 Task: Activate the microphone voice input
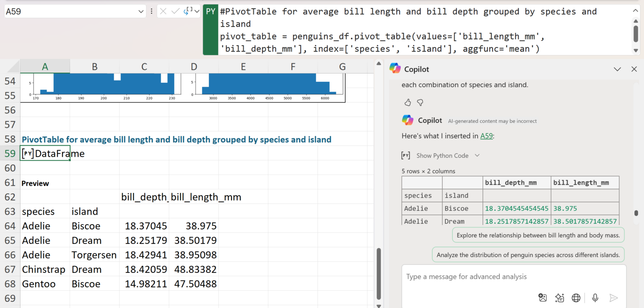tap(595, 298)
